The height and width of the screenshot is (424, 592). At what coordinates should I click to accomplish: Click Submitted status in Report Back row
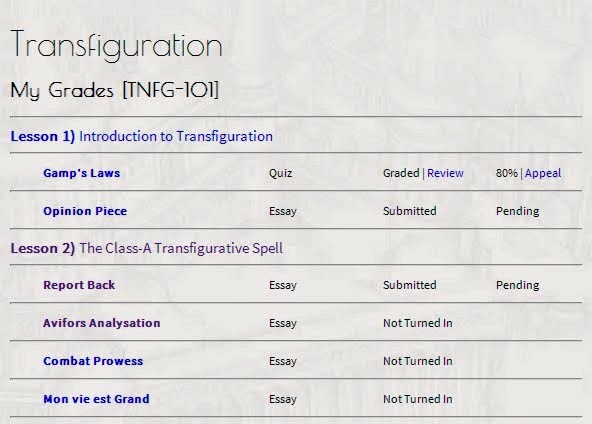click(410, 285)
